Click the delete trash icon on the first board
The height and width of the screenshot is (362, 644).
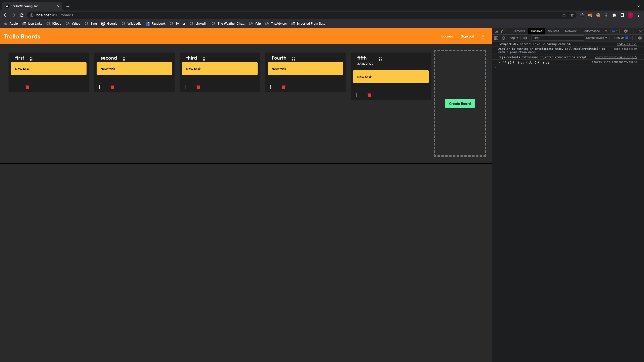point(27,87)
